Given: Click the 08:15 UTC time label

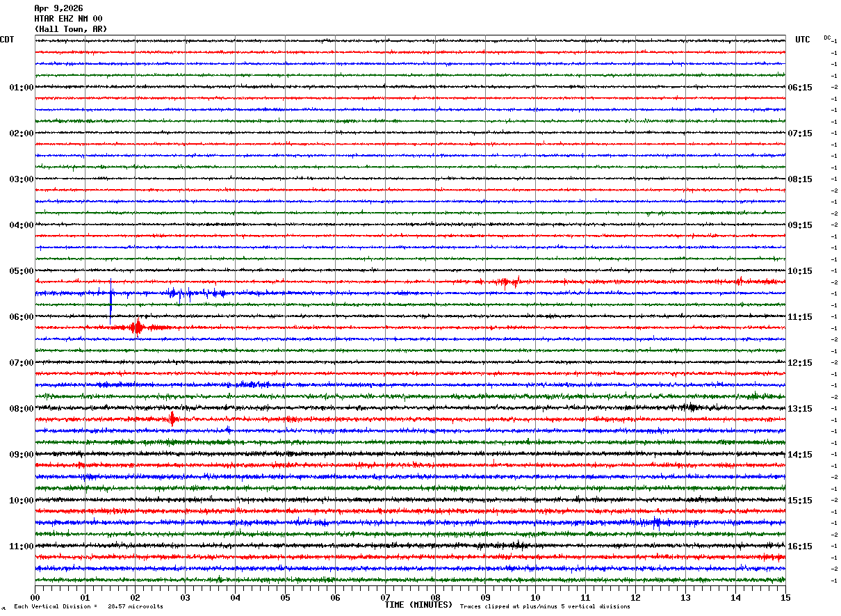Looking at the screenshot, I should (800, 179).
